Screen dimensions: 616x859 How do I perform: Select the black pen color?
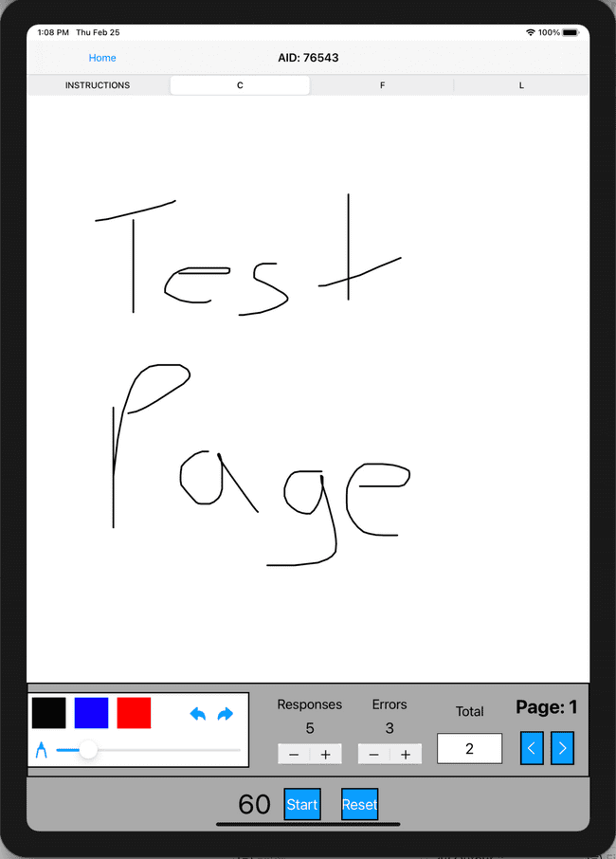pyautogui.click(x=48, y=713)
